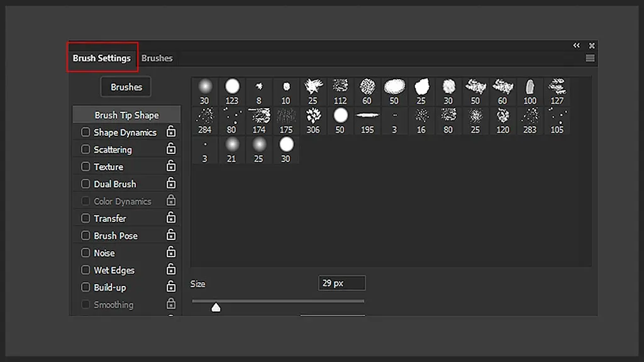The height and width of the screenshot is (362, 644).
Task: Toggle the Color Dynamics lock icon
Action: tap(171, 200)
